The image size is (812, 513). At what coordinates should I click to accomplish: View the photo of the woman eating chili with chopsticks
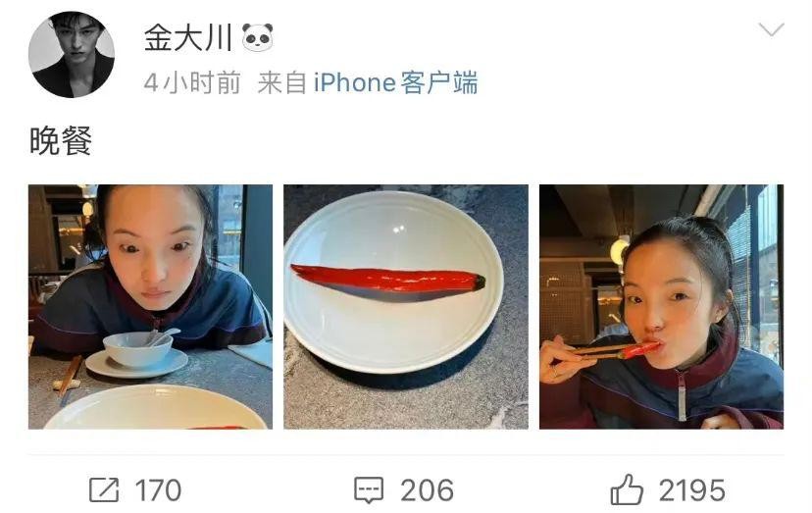pos(661,307)
